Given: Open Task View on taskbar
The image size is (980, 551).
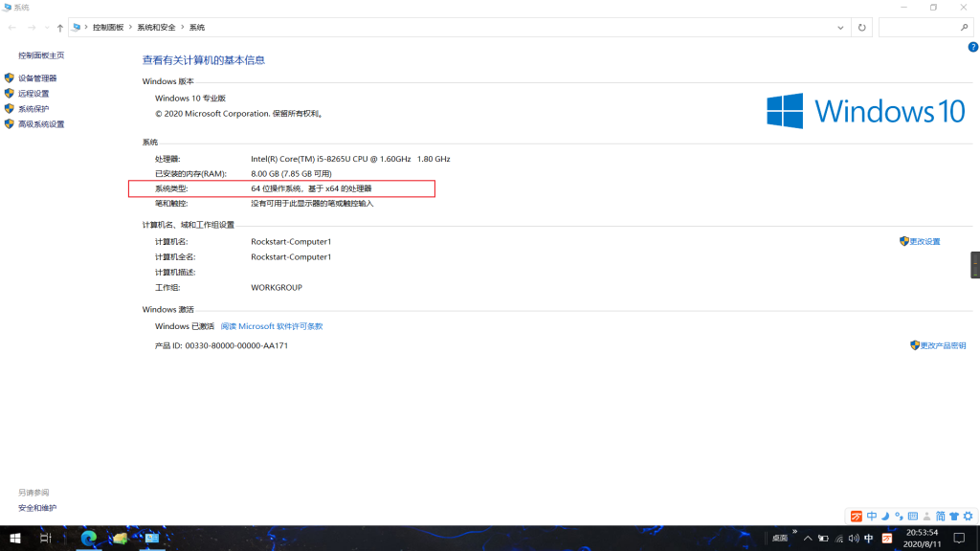Looking at the screenshot, I should click(x=46, y=538).
